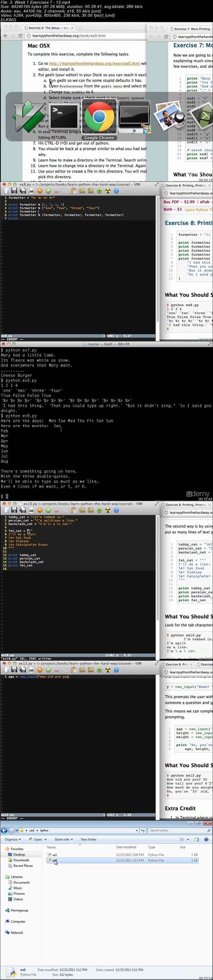Select the 'Exercise 0: The Setup' Chrome tab
This screenshot has width=213, height=980.
tap(49, 28)
